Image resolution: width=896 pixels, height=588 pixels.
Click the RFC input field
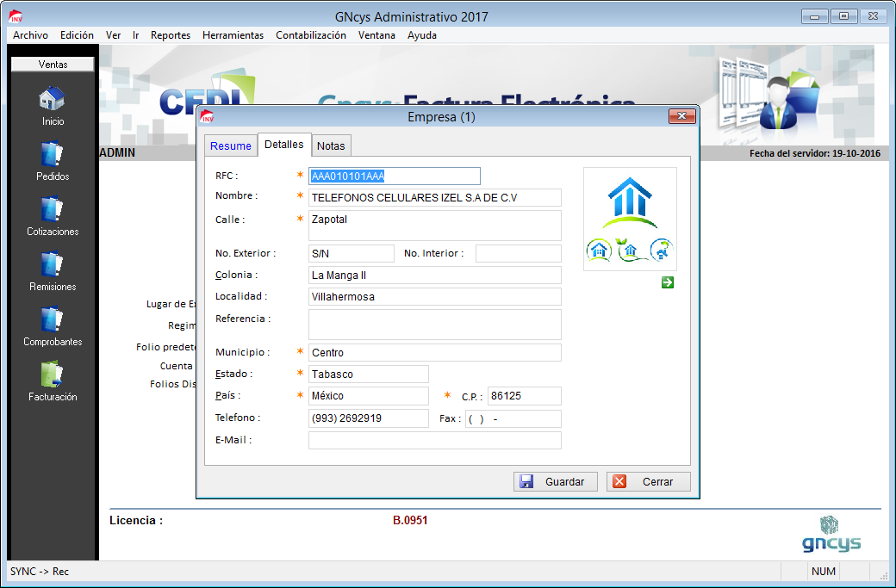395,176
